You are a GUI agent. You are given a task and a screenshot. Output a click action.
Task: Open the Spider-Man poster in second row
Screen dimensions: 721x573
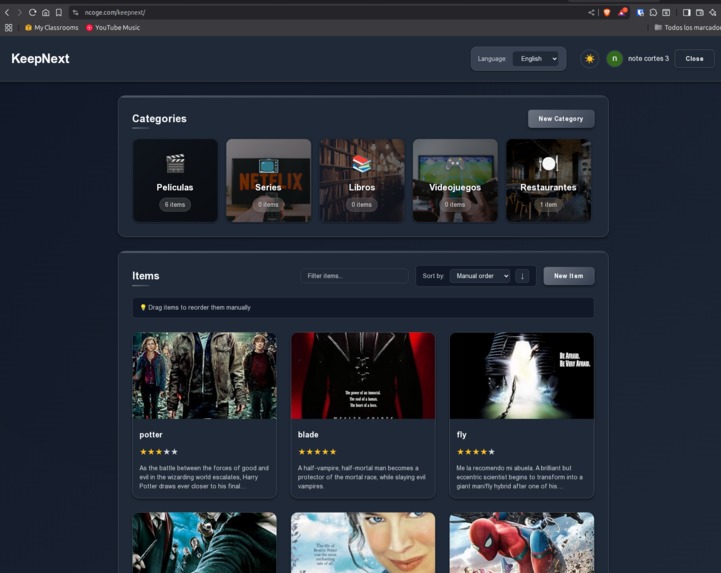pyautogui.click(x=522, y=543)
